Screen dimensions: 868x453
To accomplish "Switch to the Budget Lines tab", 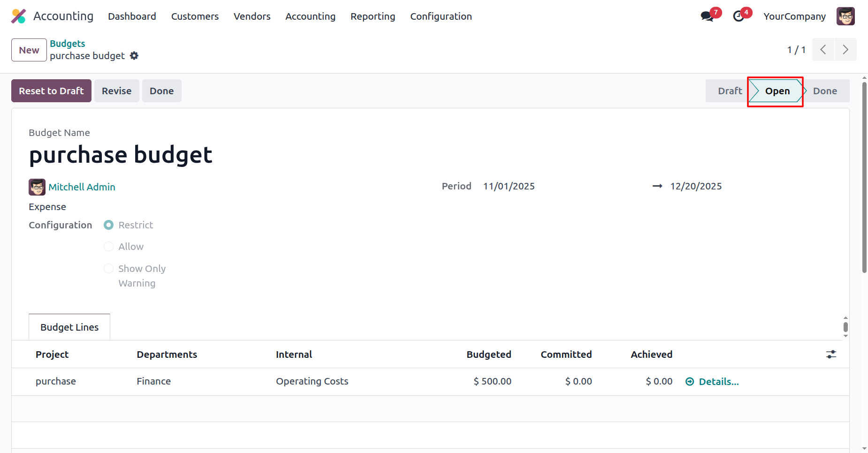I will (69, 327).
